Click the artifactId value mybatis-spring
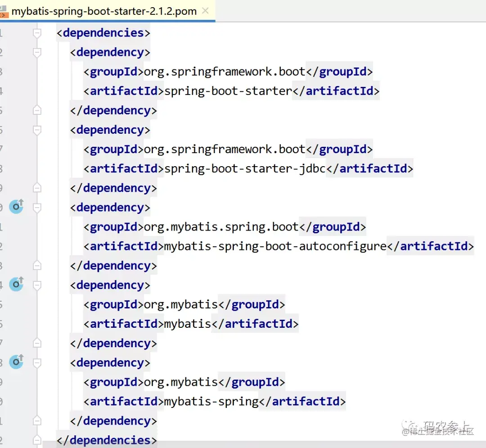Screen dimensions: 486x448 click(x=211, y=402)
